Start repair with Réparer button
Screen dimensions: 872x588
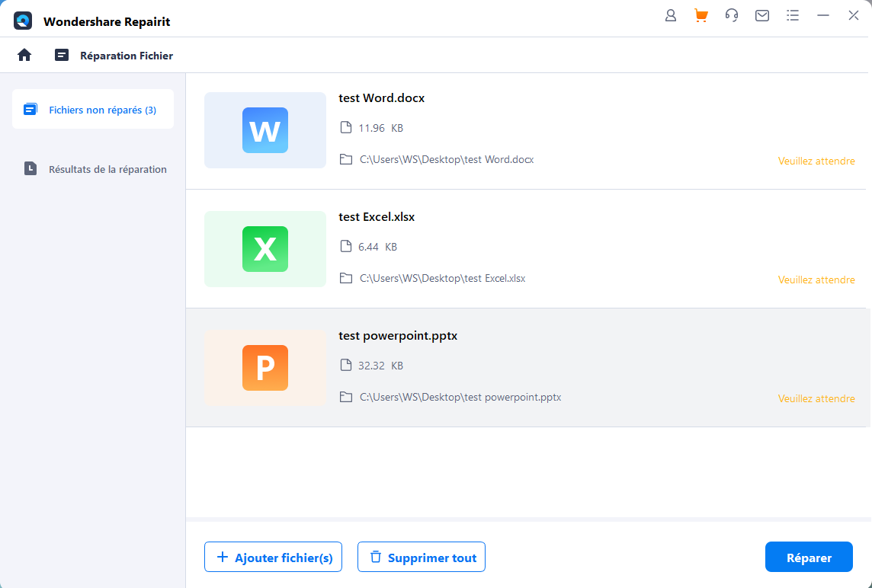(809, 557)
